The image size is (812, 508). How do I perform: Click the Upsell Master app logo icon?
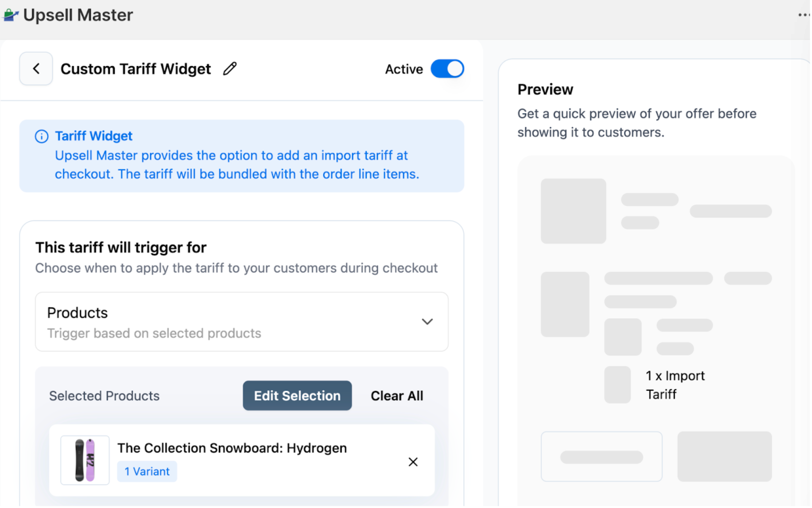tap(10, 15)
